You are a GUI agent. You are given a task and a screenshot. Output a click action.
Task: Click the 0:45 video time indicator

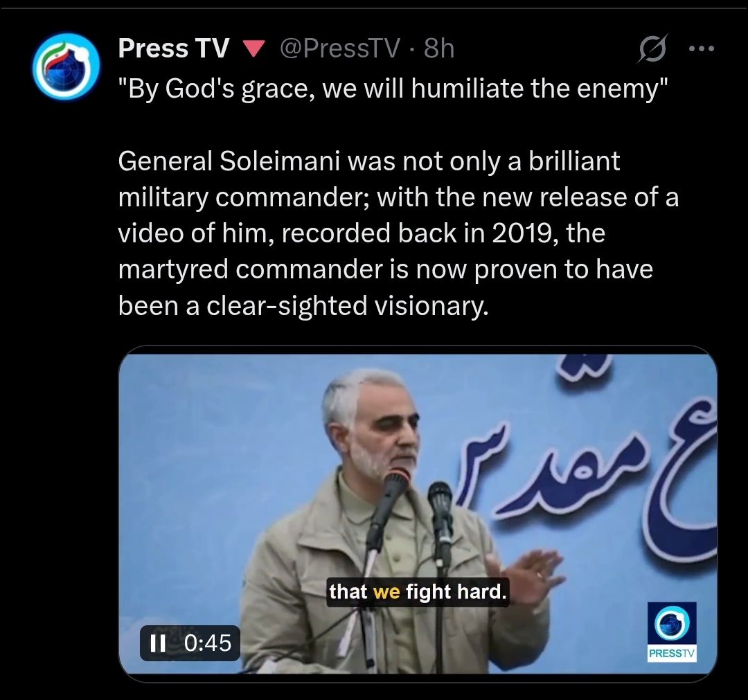click(x=208, y=643)
